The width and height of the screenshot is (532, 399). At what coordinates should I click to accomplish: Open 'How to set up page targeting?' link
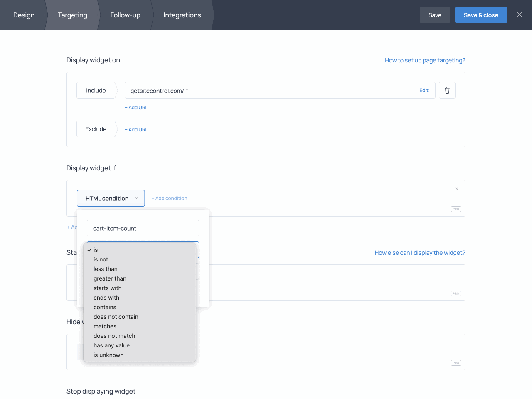pos(425,60)
